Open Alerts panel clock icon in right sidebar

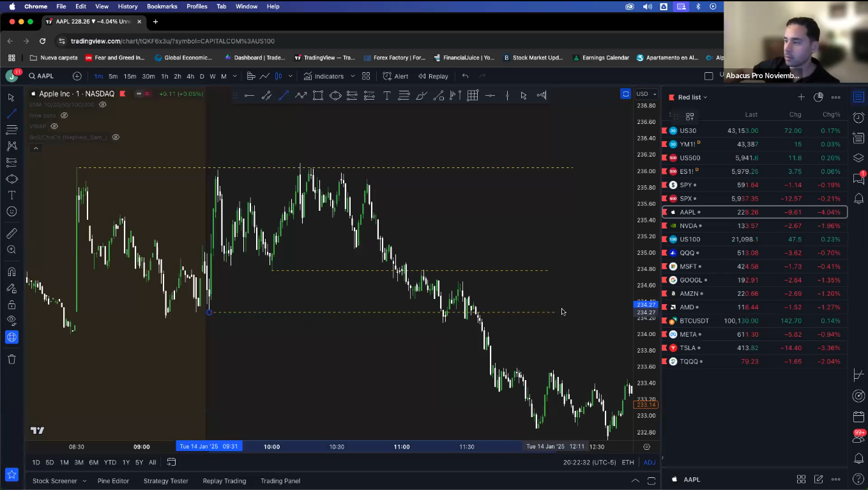pos(858,118)
